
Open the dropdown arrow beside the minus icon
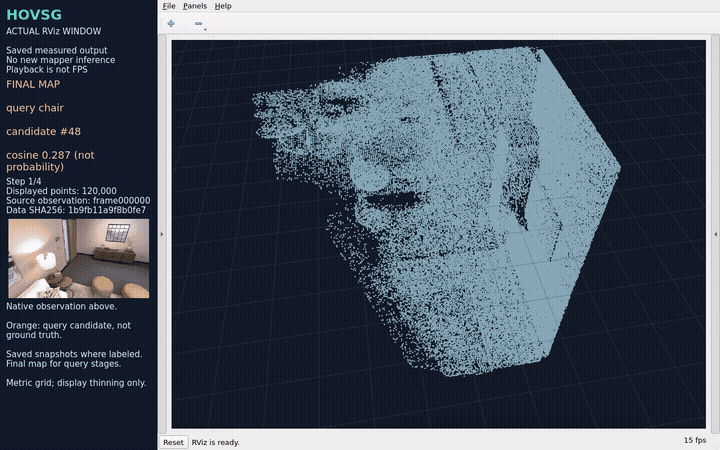pyautogui.click(x=205, y=29)
